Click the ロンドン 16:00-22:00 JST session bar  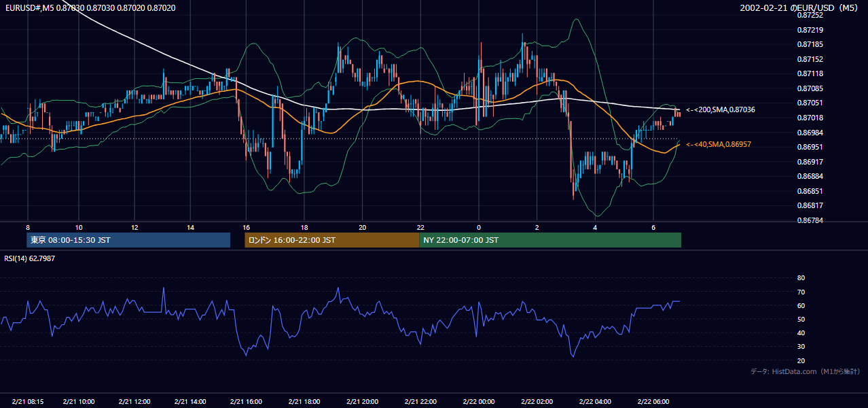tap(332, 240)
